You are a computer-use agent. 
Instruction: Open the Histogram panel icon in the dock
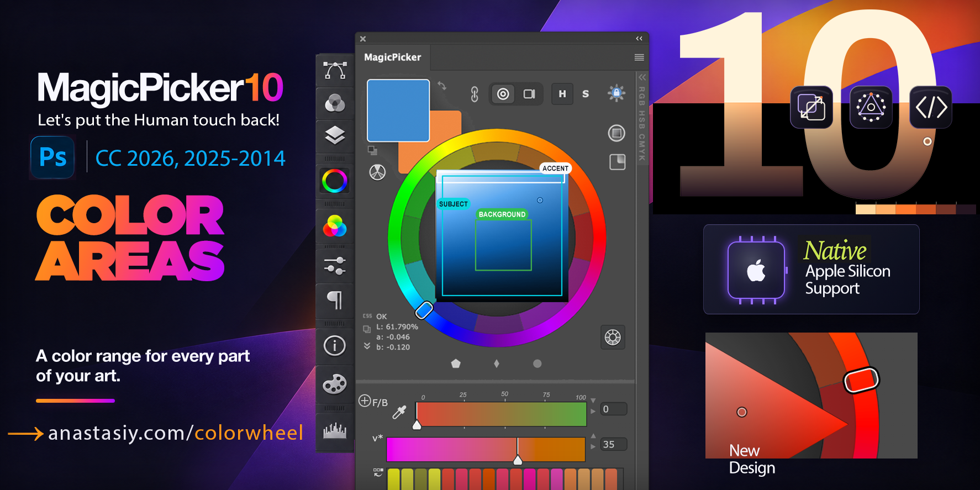coord(335,430)
